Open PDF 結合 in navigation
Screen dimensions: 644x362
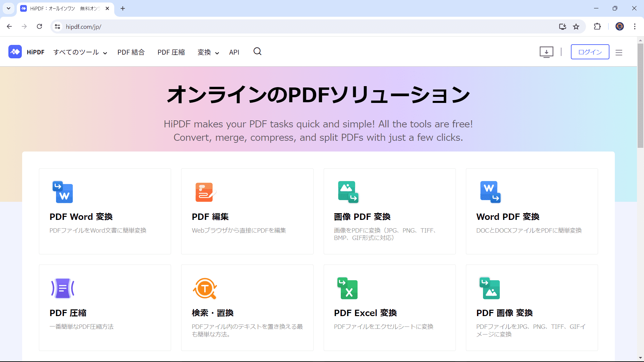point(131,52)
